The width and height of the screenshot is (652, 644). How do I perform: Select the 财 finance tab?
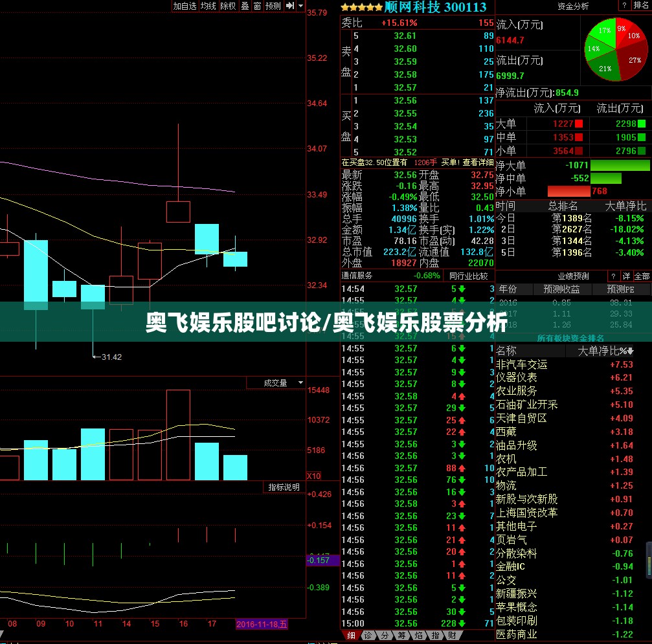[452, 636]
